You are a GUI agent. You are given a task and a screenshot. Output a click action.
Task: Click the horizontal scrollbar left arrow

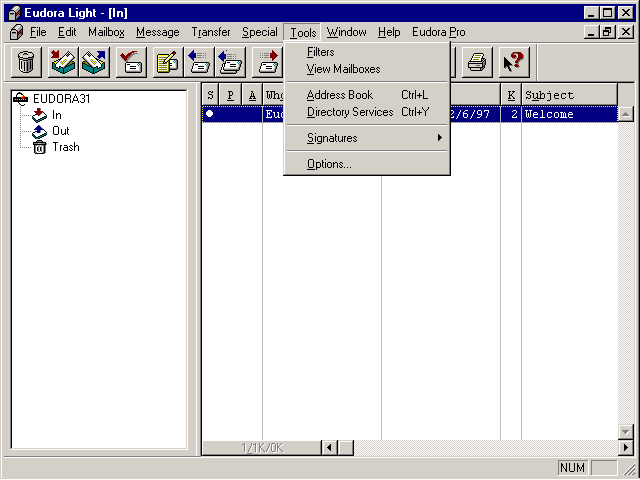pos(329,448)
